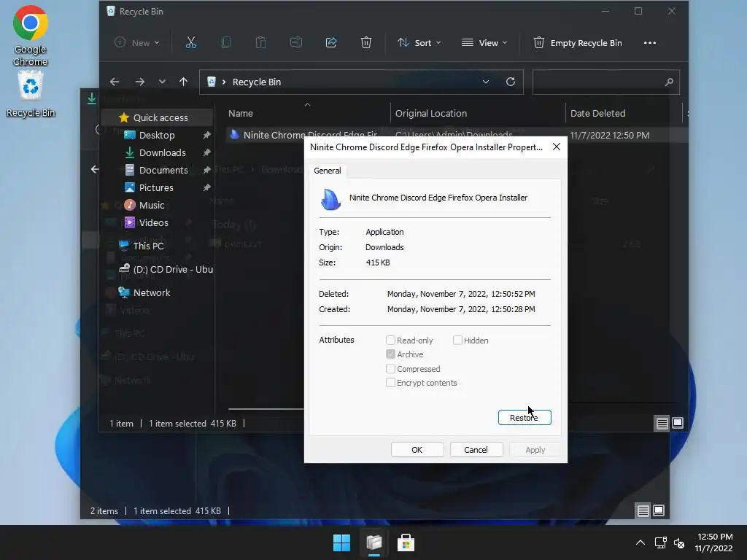Screen dimensions: 747x560
Task: Select the General tab in Properties
Action: tap(328, 171)
